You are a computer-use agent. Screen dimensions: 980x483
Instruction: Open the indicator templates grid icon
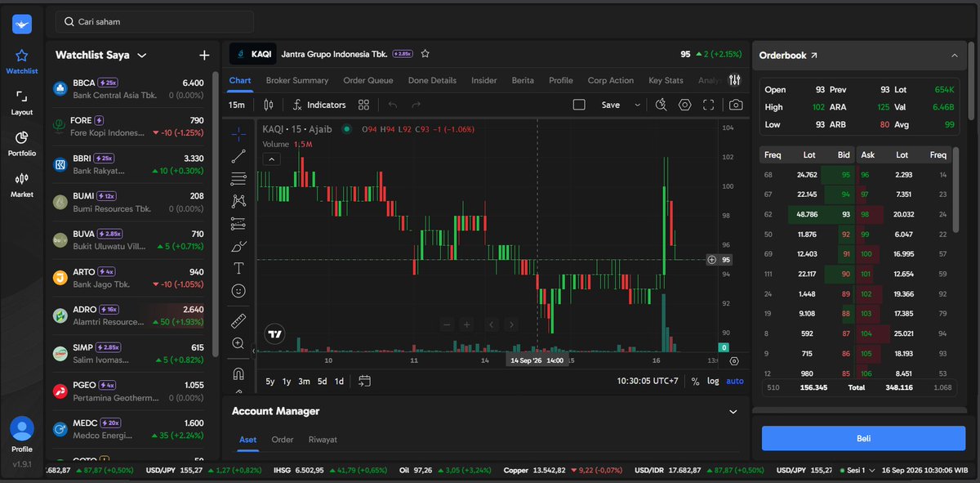(x=364, y=105)
